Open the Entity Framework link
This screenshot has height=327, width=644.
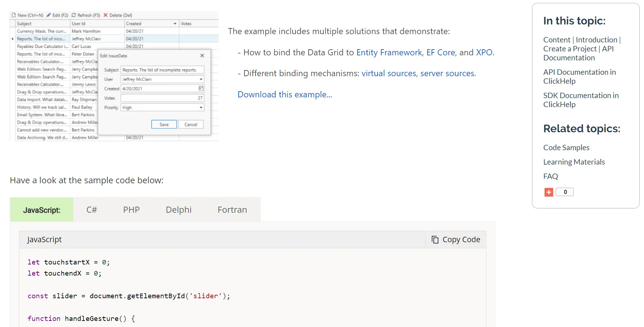[x=389, y=52]
